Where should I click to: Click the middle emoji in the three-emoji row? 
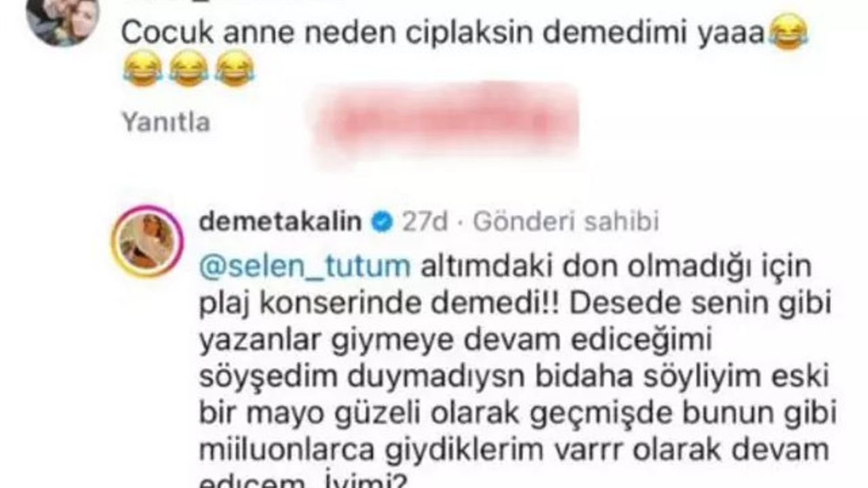189,69
